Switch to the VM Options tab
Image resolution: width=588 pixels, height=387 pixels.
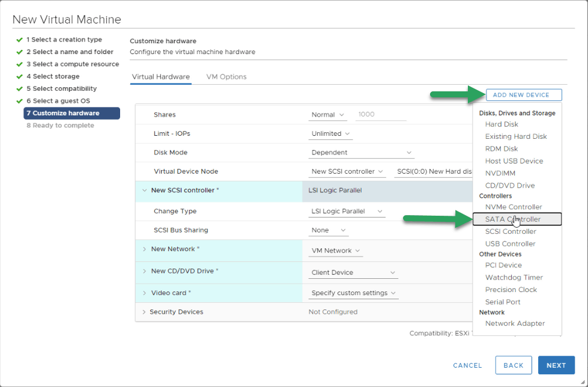226,77
